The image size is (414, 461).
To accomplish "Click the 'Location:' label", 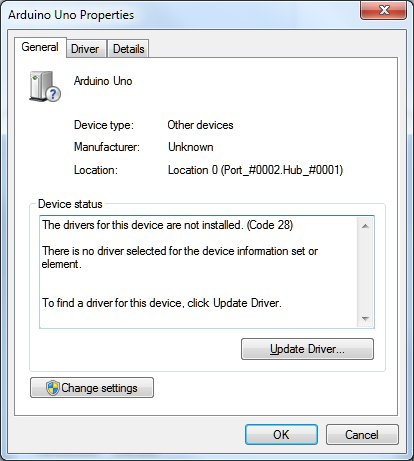I will (x=96, y=170).
